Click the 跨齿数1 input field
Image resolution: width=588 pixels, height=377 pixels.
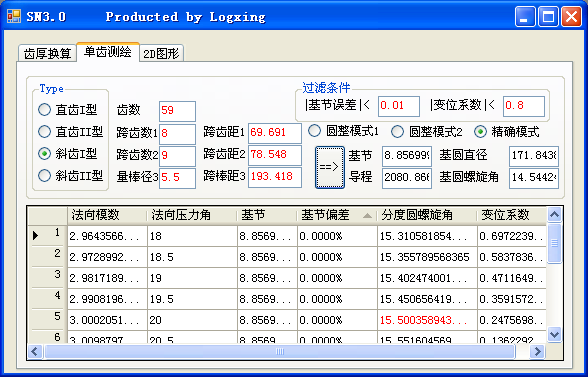pos(177,134)
